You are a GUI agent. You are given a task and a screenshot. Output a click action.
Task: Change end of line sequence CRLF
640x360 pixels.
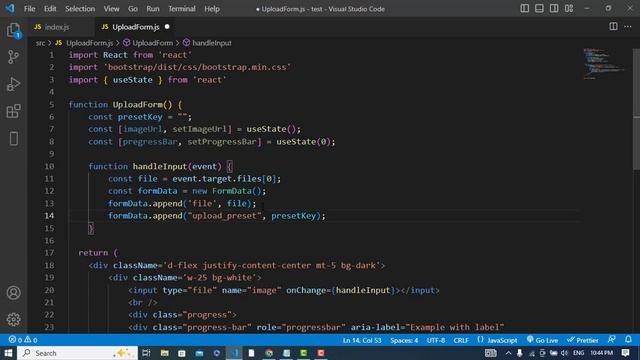(461, 340)
